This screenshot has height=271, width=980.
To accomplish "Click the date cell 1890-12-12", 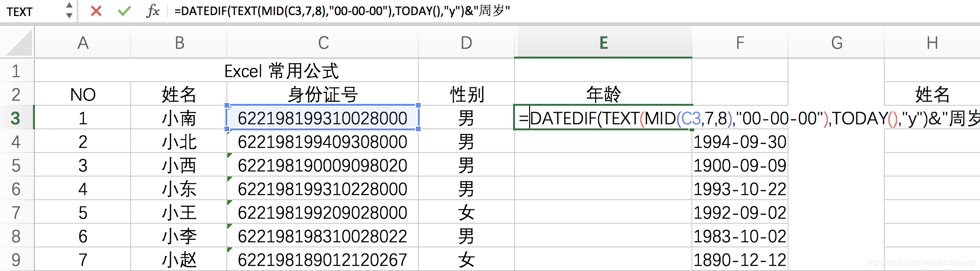I will point(740,259).
